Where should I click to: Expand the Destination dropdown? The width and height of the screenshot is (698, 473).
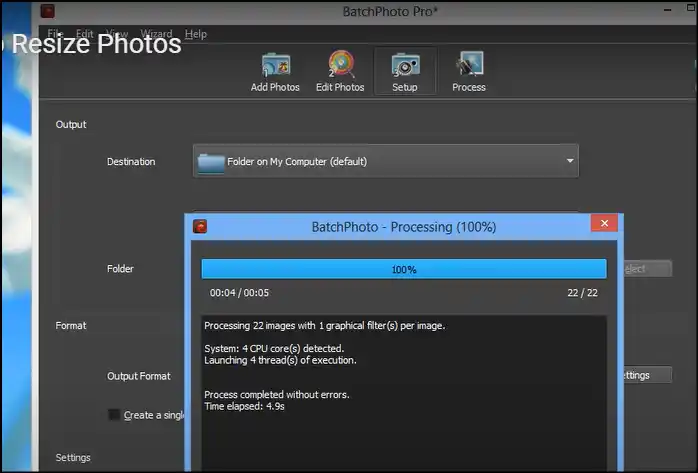[x=386, y=161]
